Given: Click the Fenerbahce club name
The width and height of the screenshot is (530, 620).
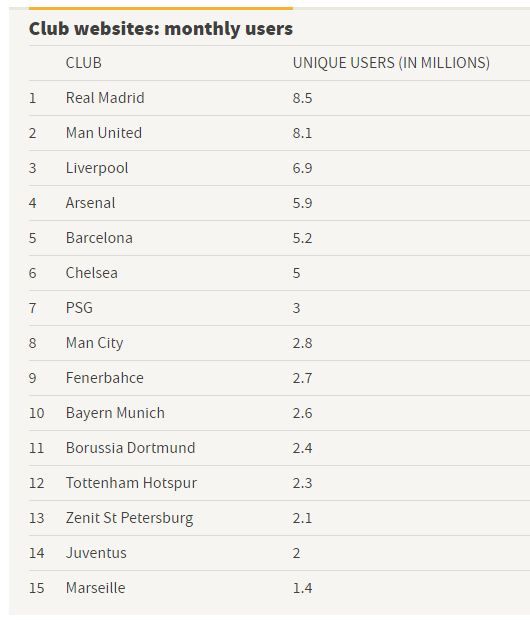Looking at the screenshot, I should point(104,378).
